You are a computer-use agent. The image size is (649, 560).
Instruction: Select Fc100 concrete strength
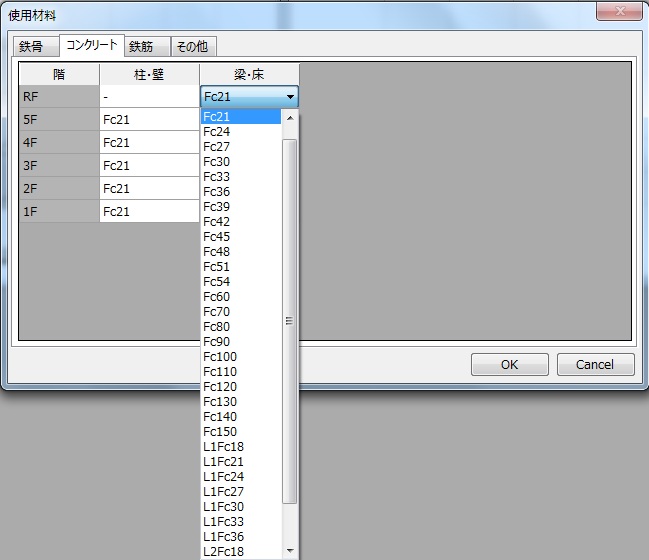click(x=241, y=357)
